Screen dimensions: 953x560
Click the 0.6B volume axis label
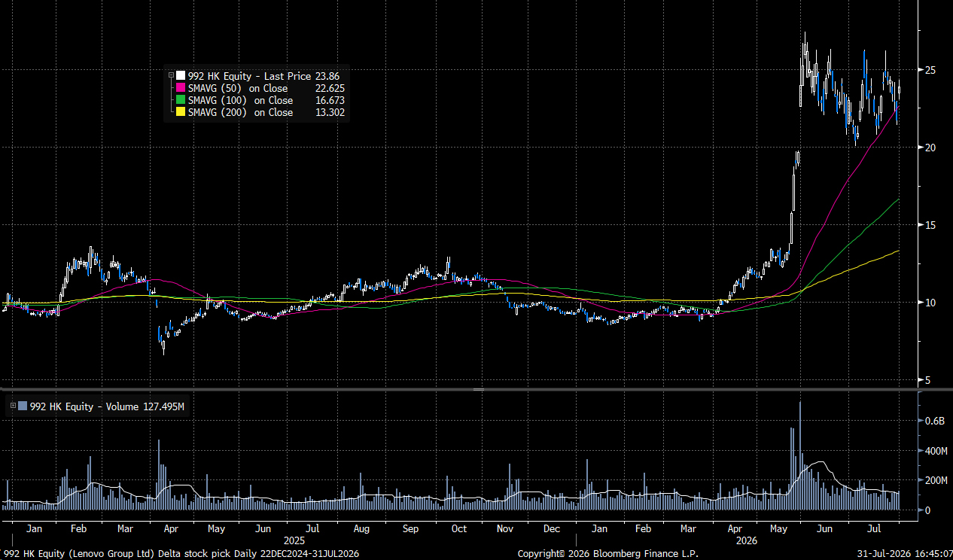click(x=934, y=421)
